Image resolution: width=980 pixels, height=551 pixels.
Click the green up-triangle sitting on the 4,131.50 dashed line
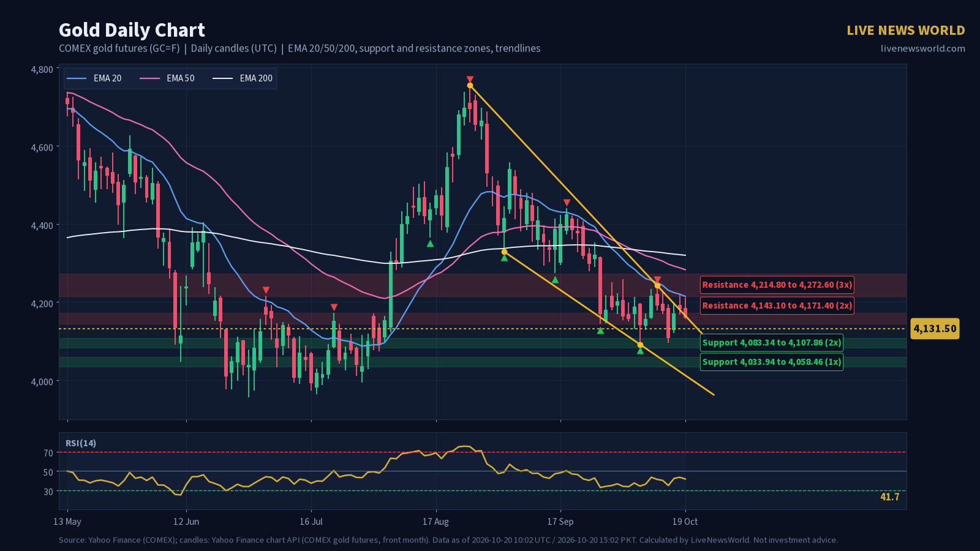point(600,331)
